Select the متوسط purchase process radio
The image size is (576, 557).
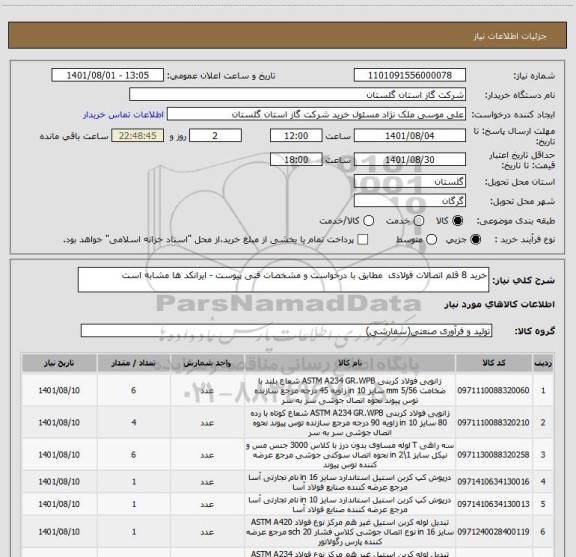click(x=431, y=240)
